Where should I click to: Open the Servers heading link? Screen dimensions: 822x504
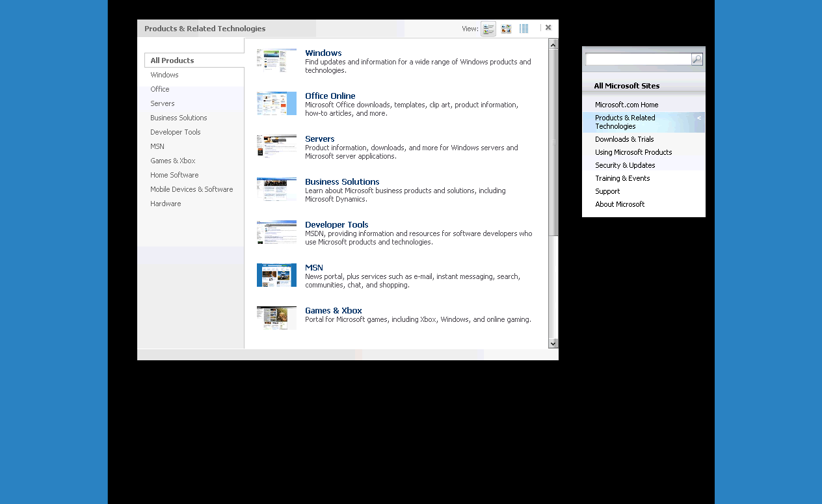(319, 139)
